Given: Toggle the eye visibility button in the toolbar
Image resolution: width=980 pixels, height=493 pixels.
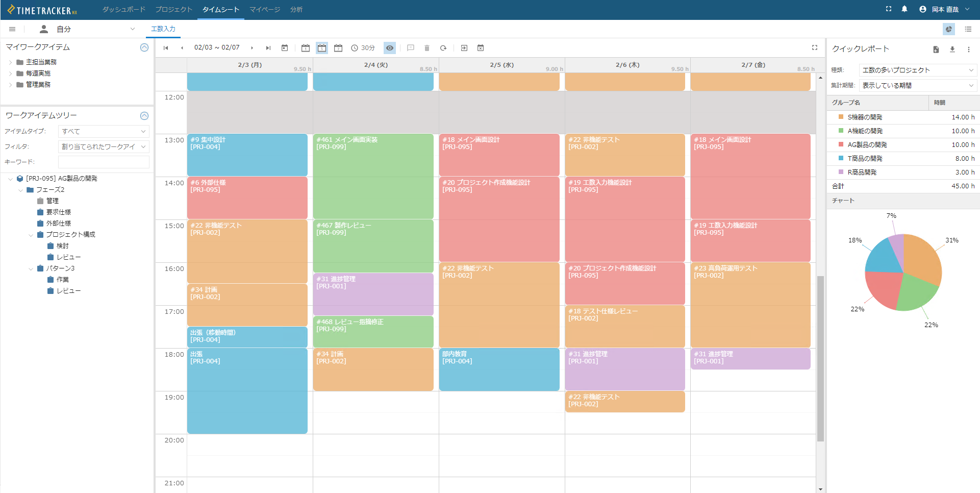Looking at the screenshot, I should [x=390, y=48].
